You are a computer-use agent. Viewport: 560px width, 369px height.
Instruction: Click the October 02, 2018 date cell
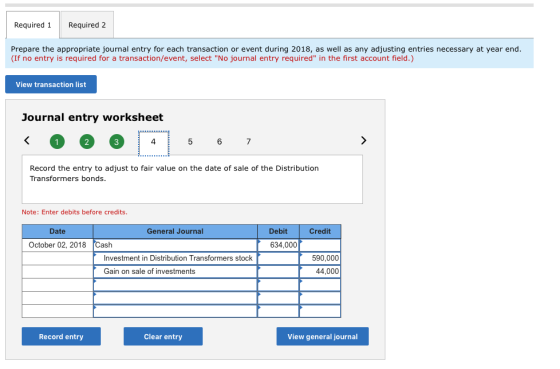coord(58,245)
